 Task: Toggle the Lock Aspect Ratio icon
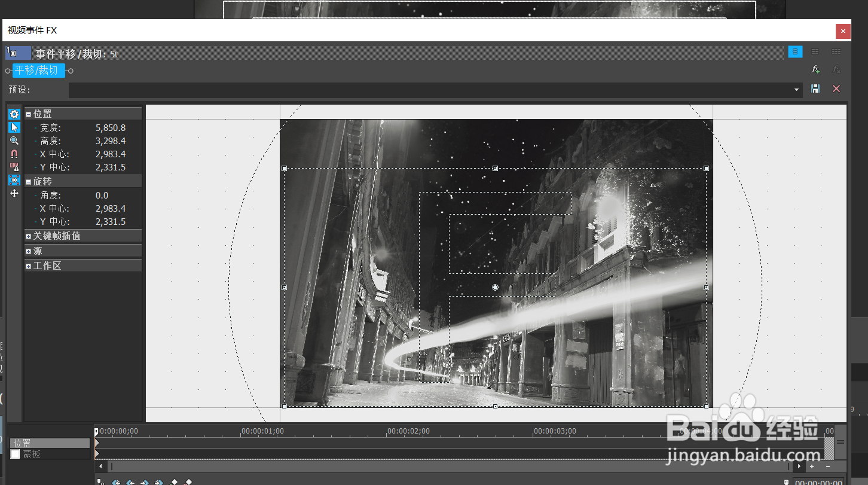coord(14,167)
